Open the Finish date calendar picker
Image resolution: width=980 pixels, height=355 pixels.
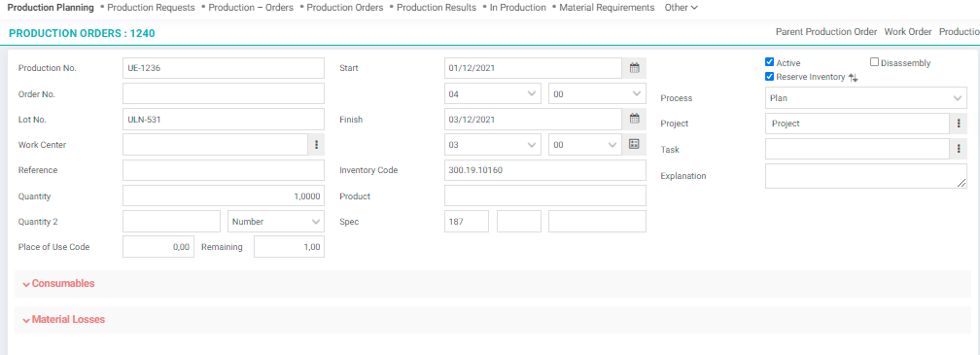[x=634, y=119]
